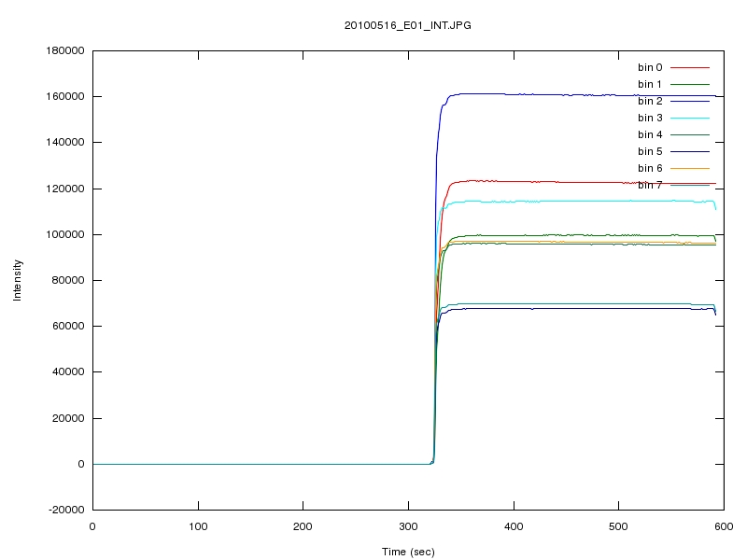Click the 60000 y-axis tick label
The image size is (747, 560).
tap(68, 326)
